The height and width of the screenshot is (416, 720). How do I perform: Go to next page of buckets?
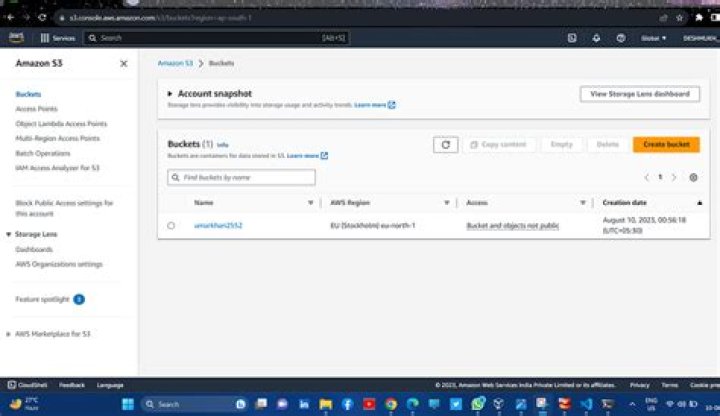pos(674,177)
